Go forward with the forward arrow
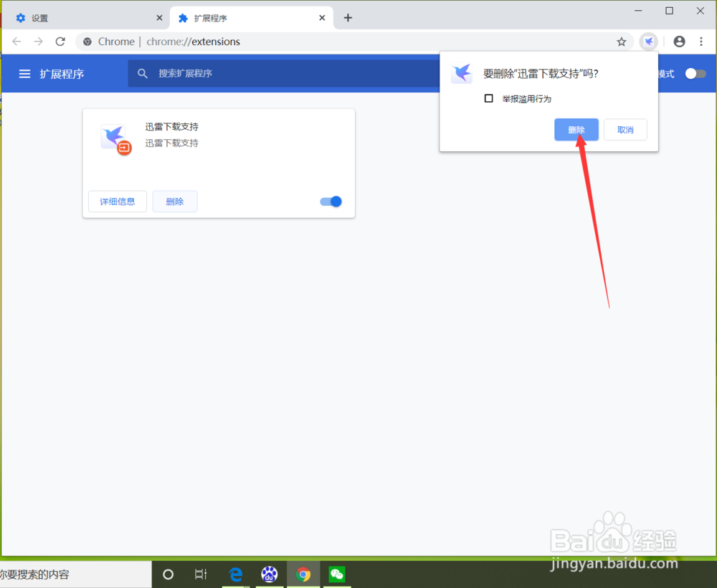The image size is (717, 588). [39, 42]
